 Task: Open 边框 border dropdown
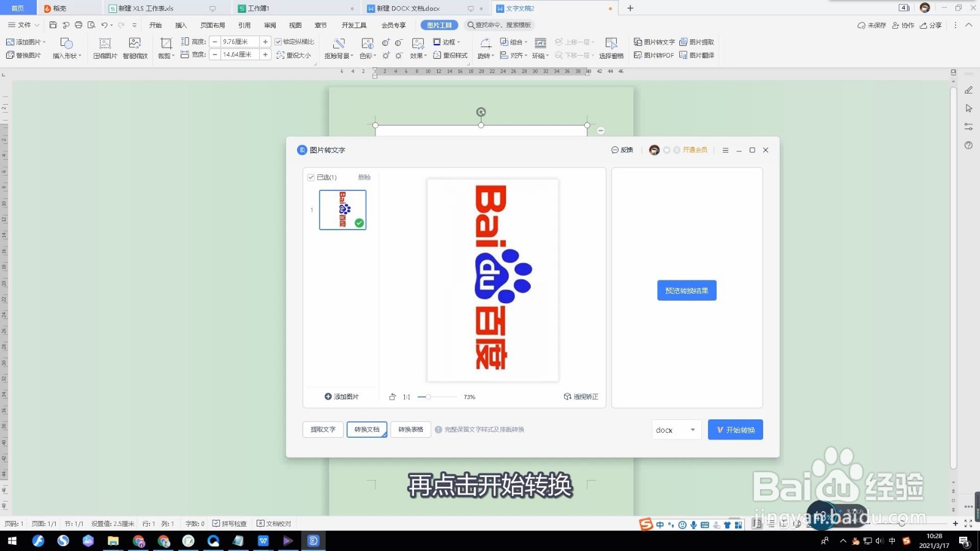(447, 42)
